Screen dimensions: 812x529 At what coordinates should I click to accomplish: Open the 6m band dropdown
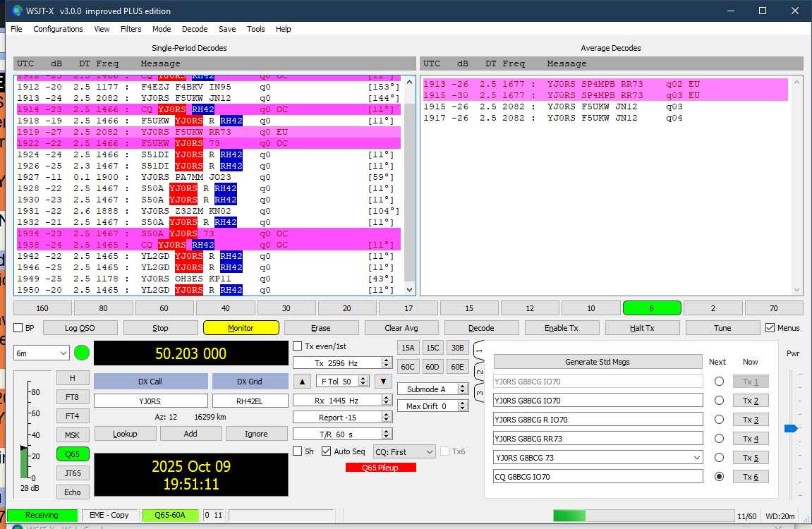pos(42,353)
